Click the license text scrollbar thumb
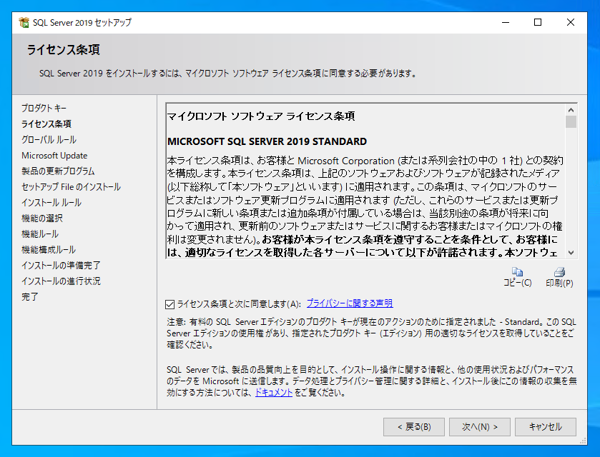The height and width of the screenshot is (457, 600). pos(571,122)
